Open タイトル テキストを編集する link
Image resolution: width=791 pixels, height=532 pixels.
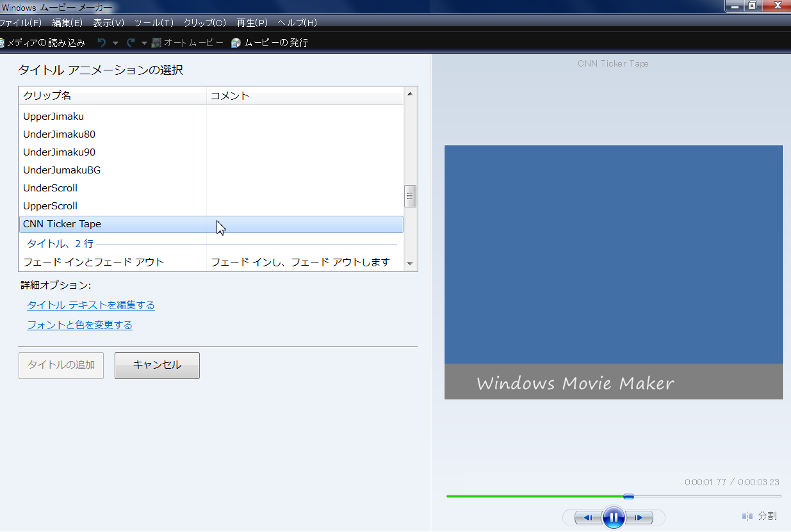[91, 305]
